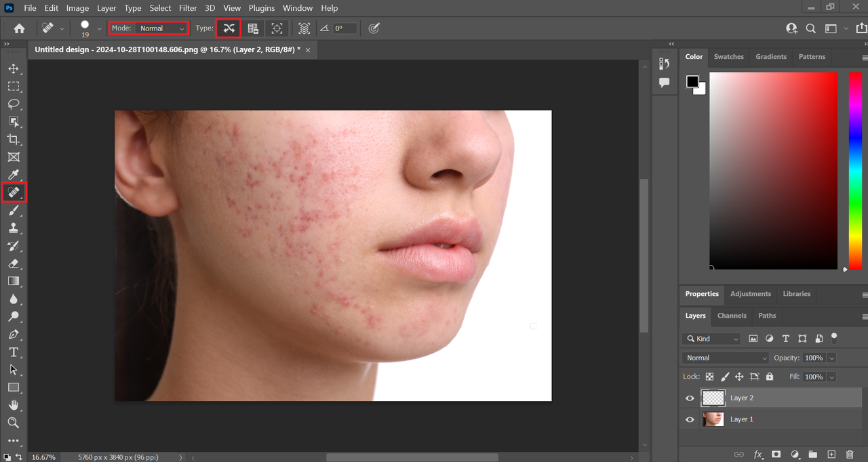Image resolution: width=868 pixels, height=462 pixels.
Task: Add a layer style with fx
Action: coord(758,454)
